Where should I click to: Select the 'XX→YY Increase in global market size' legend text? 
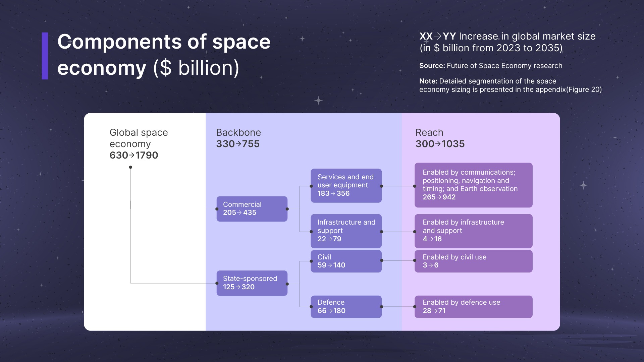(x=507, y=42)
